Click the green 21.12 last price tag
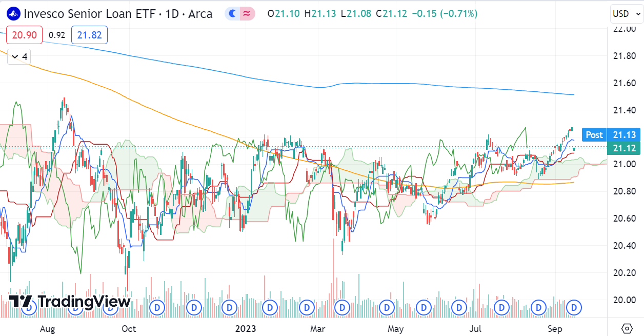The width and height of the screenshot is (644, 336). (x=623, y=149)
